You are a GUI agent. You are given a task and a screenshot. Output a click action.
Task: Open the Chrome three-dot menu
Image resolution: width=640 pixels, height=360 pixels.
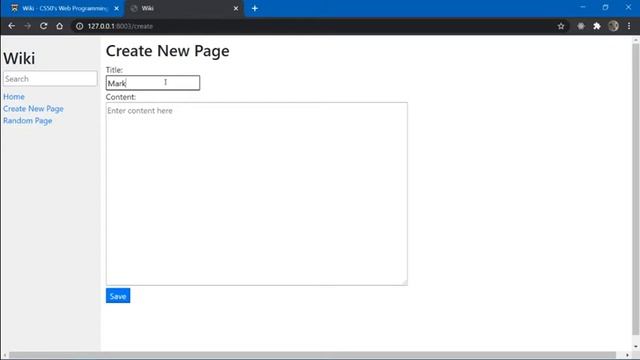629,26
